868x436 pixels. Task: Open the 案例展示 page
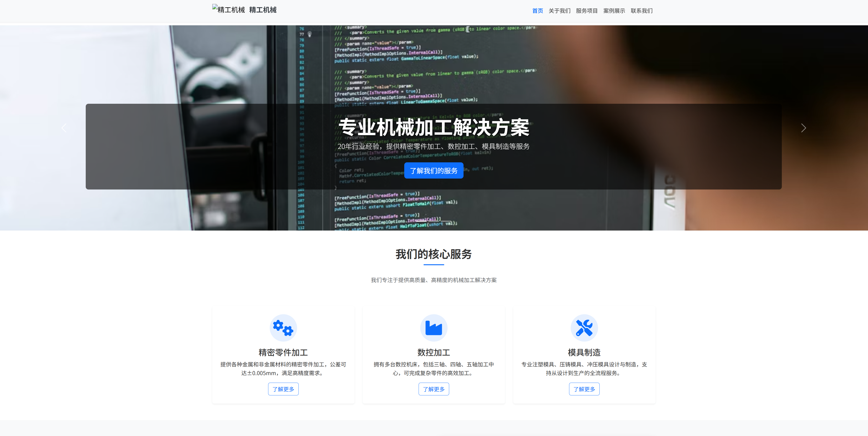pyautogui.click(x=614, y=11)
